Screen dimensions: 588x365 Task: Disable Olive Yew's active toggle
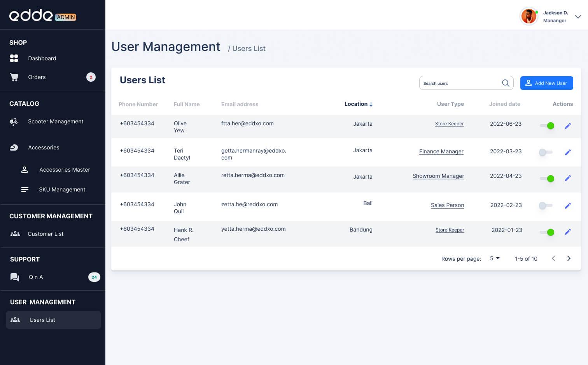(x=546, y=126)
